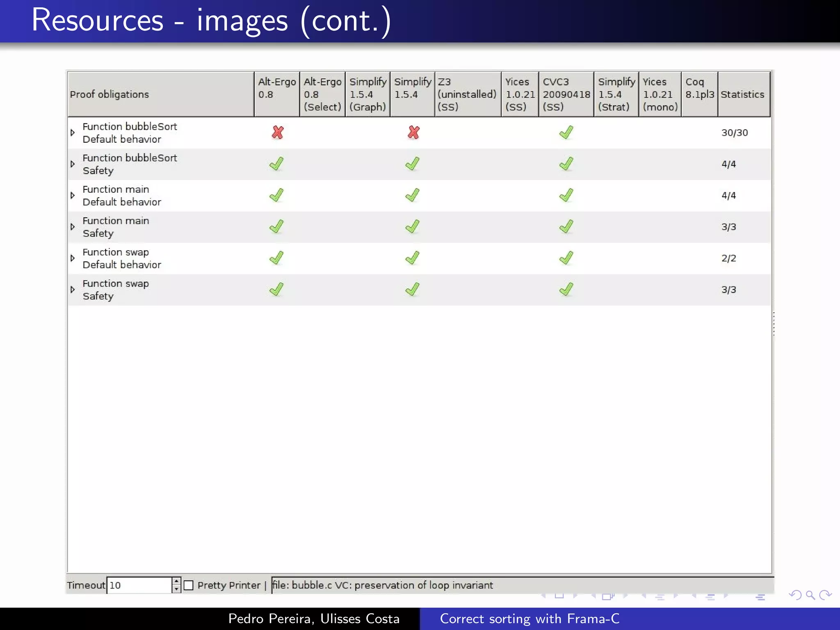The height and width of the screenshot is (630, 840).
Task: Click status text 'file: bubble.c VC: preservation of loop invariant'
Action: [383, 585]
